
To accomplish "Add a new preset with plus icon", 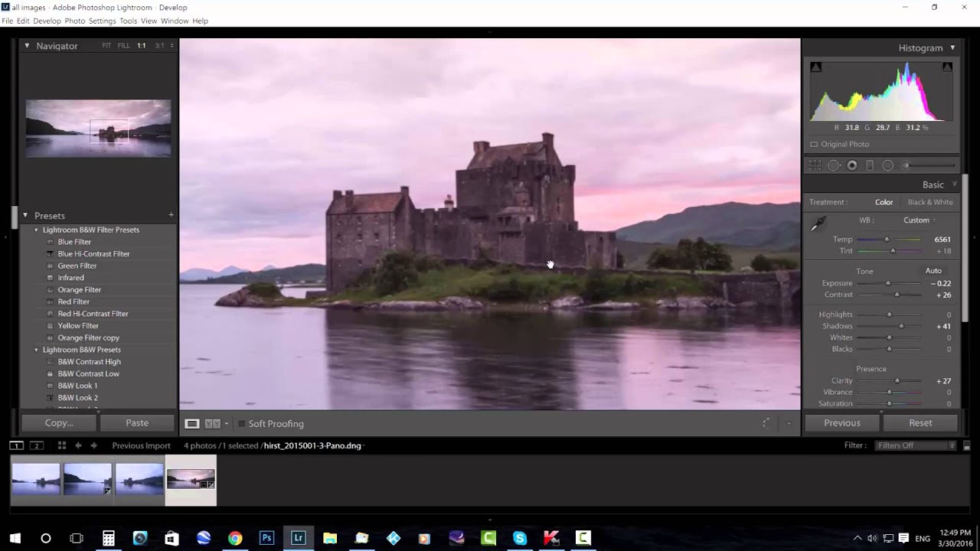I will tap(171, 215).
